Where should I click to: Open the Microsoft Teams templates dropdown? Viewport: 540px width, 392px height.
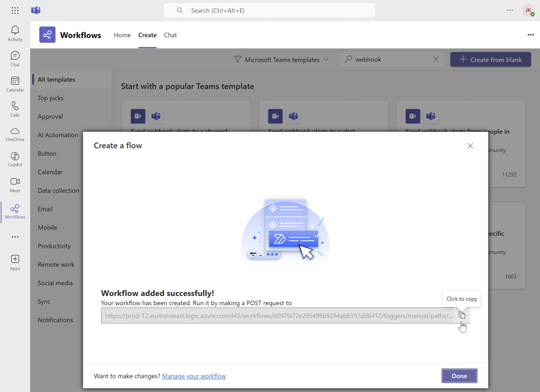281,59
